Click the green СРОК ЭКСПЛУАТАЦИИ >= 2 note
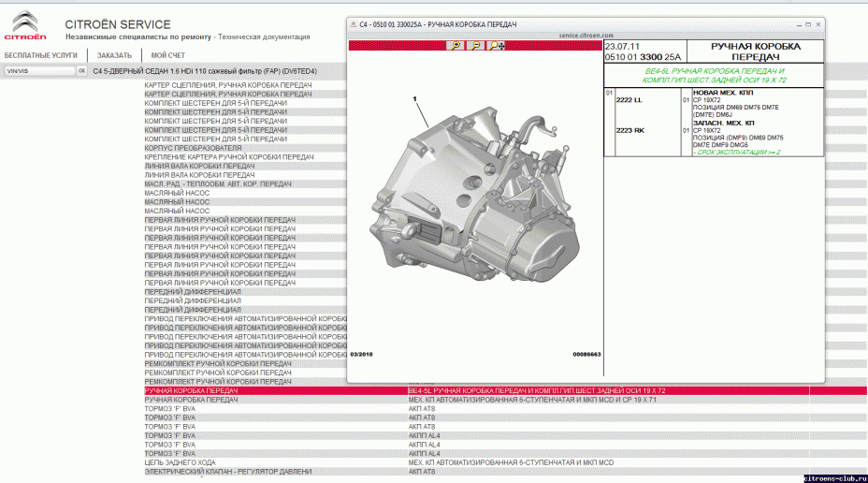 pyautogui.click(x=736, y=152)
